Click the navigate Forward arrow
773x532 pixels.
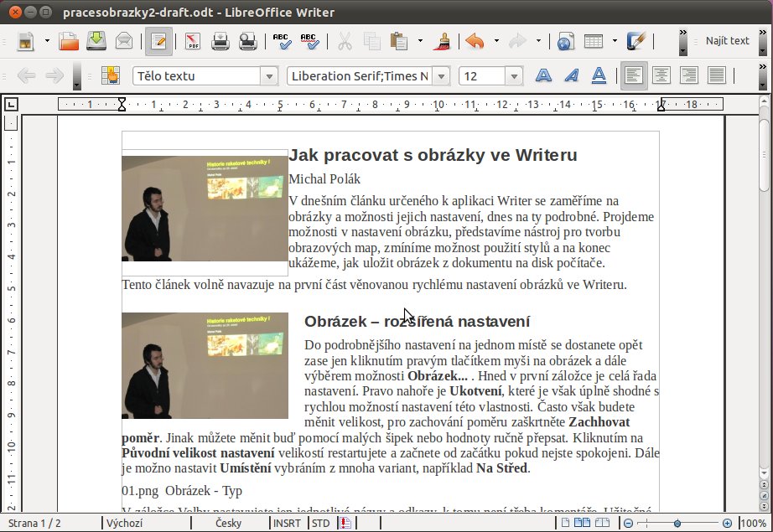[x=54, y=76]
